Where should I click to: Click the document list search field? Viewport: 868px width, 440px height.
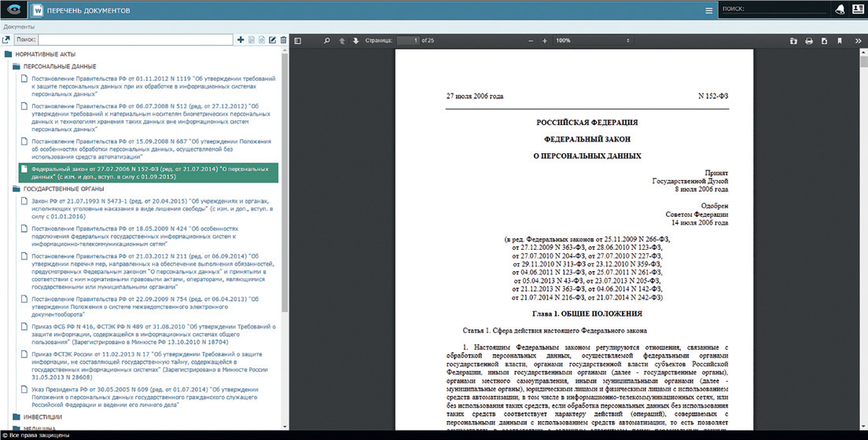point(135,40)
